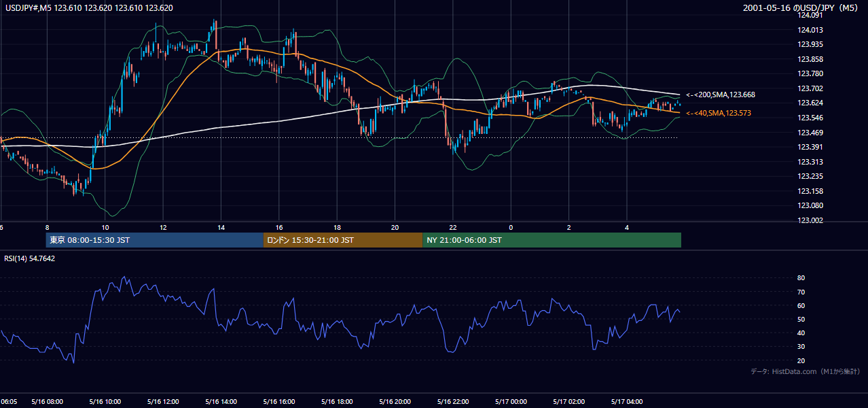Click the RSI(14) 54.7642 indicator label
Viewport: 868px width, 408px height.
pos(30,258)
